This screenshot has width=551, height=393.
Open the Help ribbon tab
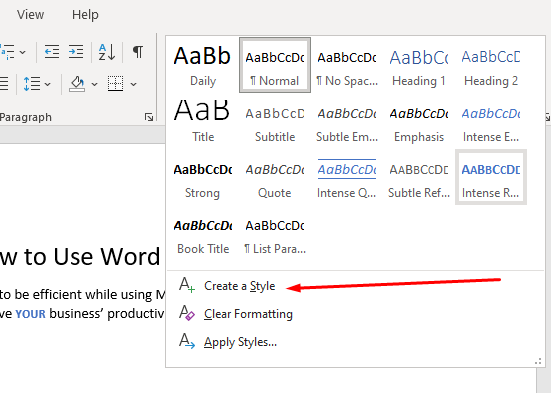(85, 15)
